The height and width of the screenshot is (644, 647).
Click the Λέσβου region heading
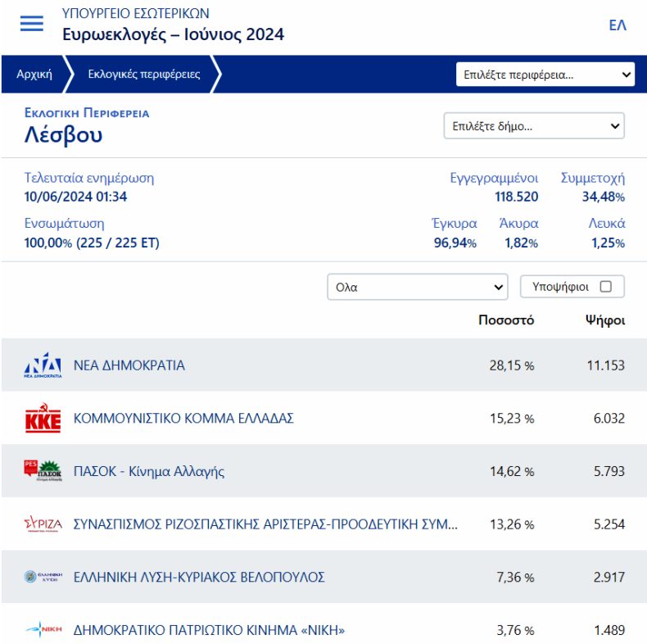point(63,135)
